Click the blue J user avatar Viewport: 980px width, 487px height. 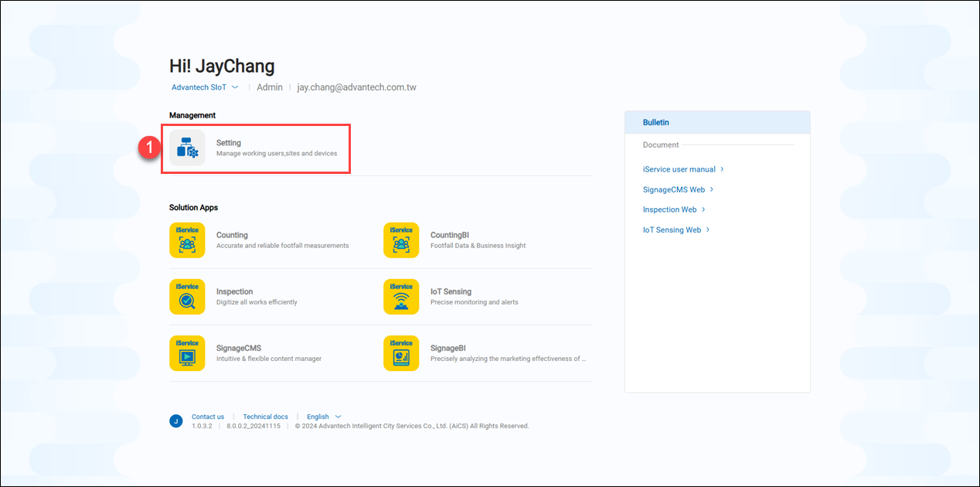click(176, 421)
